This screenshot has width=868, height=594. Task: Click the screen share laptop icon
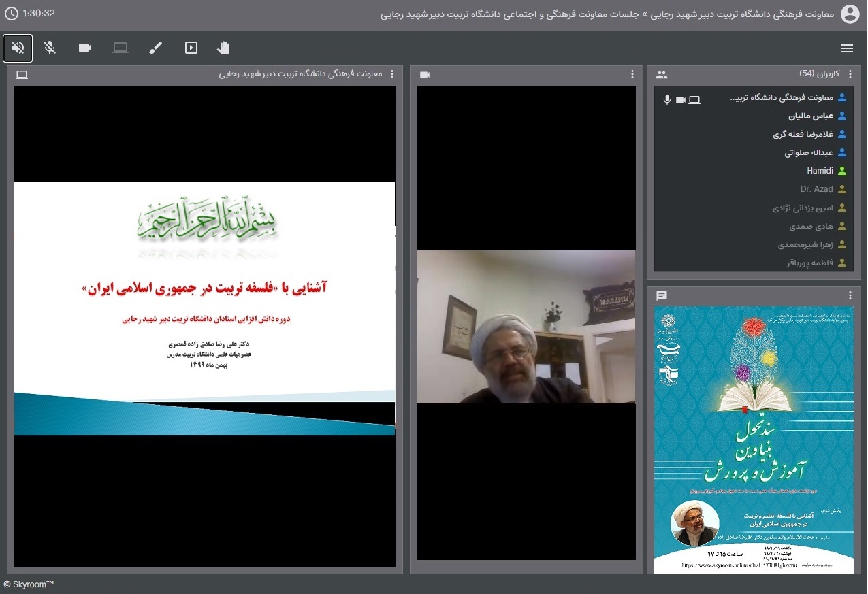[x=120, y=48]
